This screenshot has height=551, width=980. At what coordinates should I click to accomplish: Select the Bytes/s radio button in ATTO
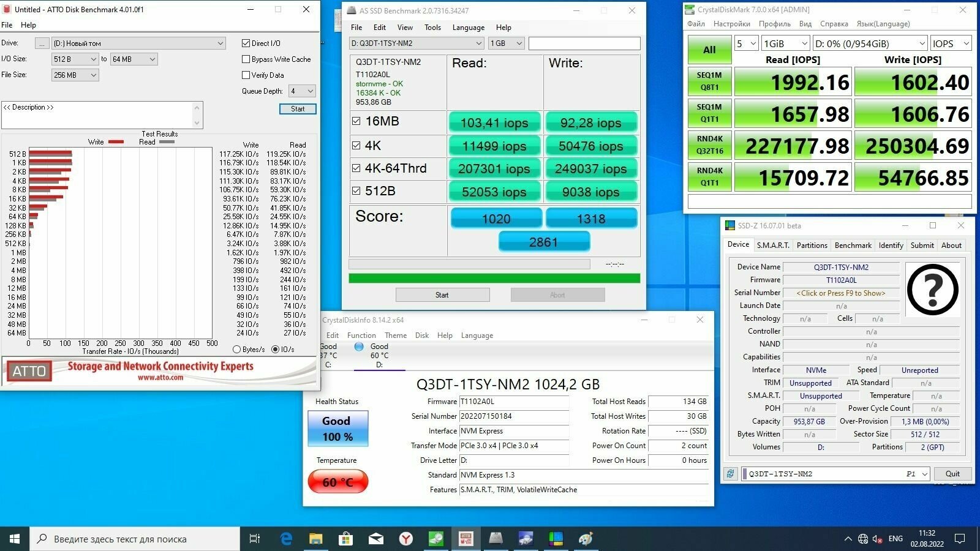tap(236, 350)
